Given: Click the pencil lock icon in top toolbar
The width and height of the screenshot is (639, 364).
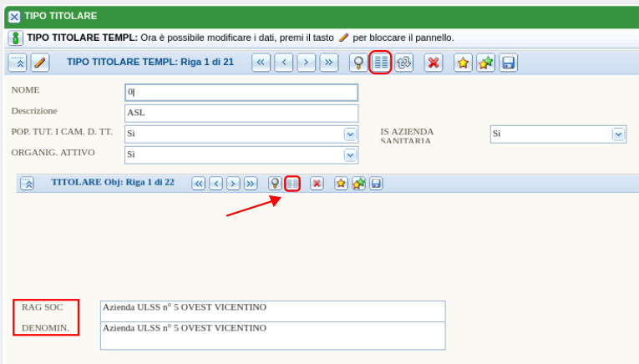Looking at the screenshot, I should point(39,63).
